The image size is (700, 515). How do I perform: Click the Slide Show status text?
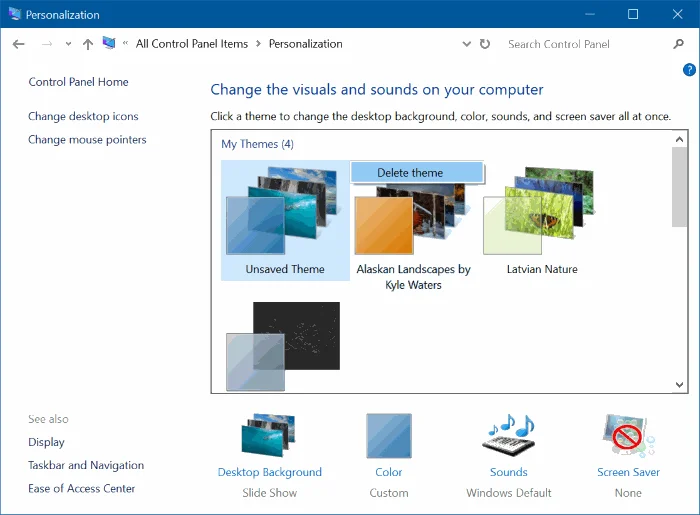(x=270, y=493)
